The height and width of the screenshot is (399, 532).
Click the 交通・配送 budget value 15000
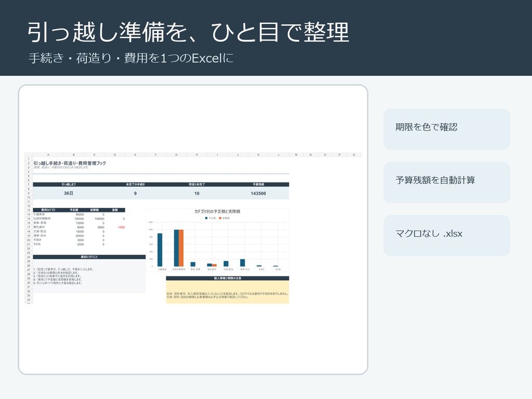point(79,231)
